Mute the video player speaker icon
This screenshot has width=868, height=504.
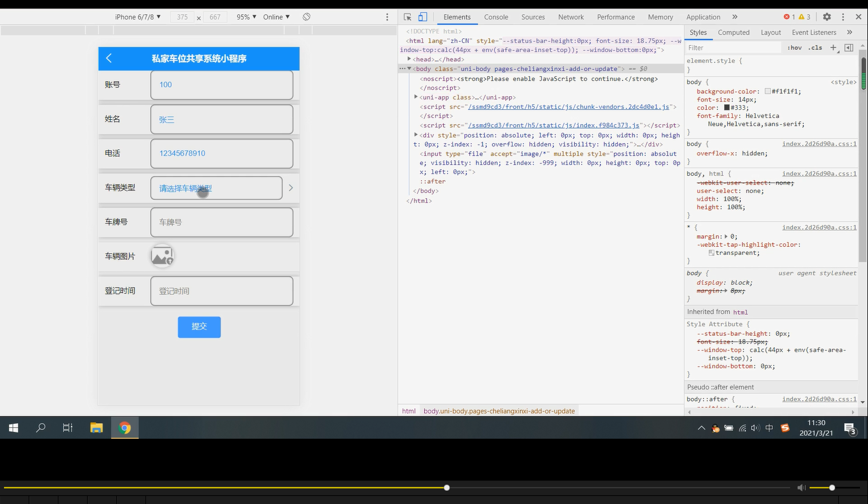(x=801, y=487)
